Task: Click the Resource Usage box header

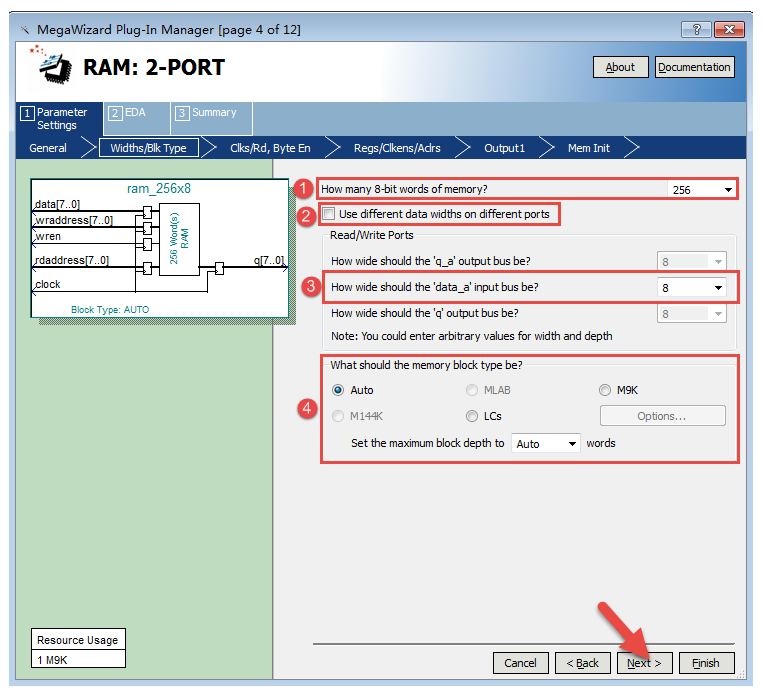Action: click(78, 640)
